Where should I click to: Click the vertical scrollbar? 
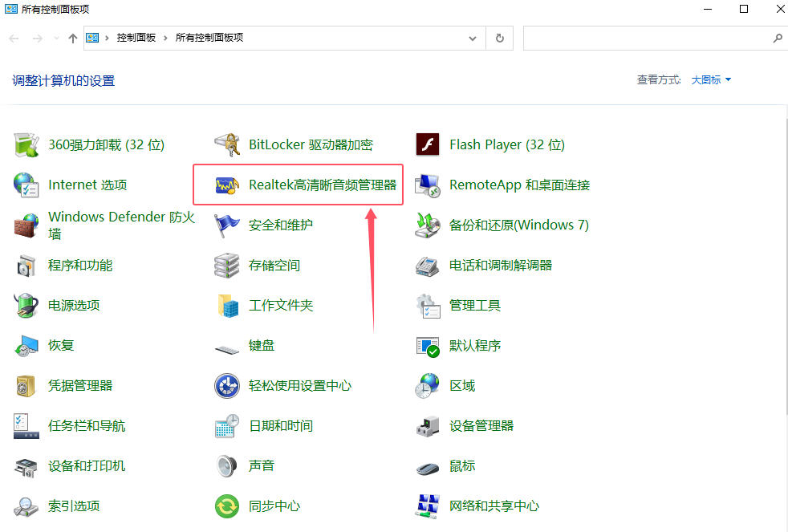[786, 266]
